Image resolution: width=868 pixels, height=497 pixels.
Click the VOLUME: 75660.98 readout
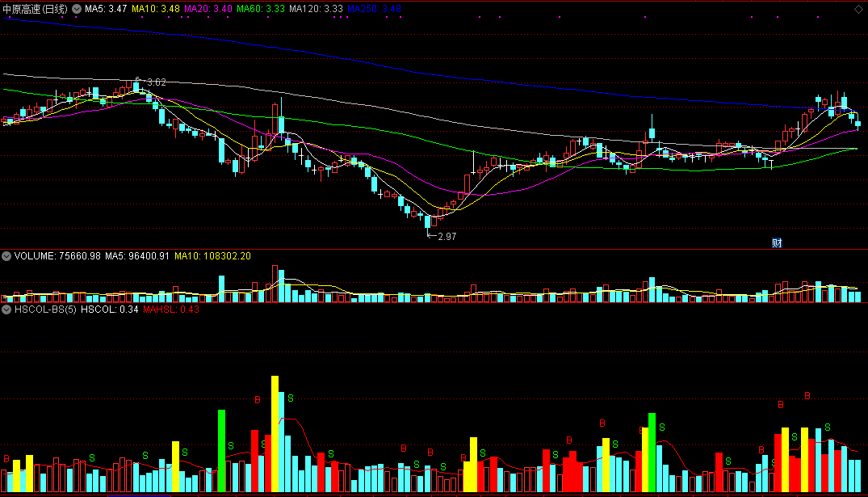[x=57, y=256]
